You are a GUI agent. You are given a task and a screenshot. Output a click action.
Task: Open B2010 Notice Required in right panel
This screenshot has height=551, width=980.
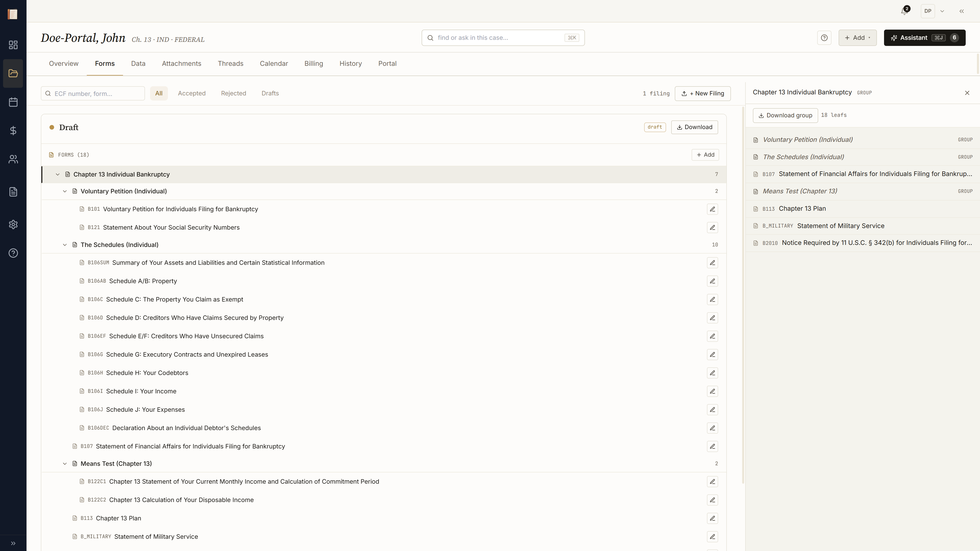(x=862, y=243)
